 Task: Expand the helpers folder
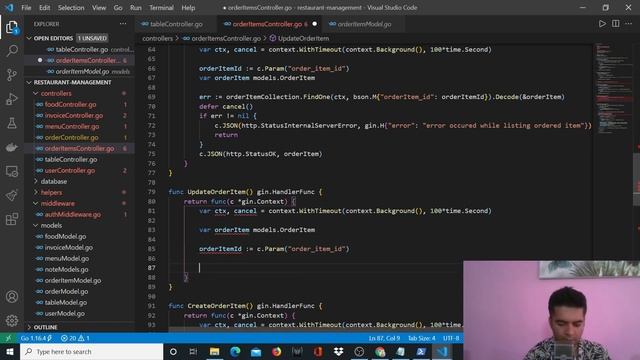(x=36, y=192)
